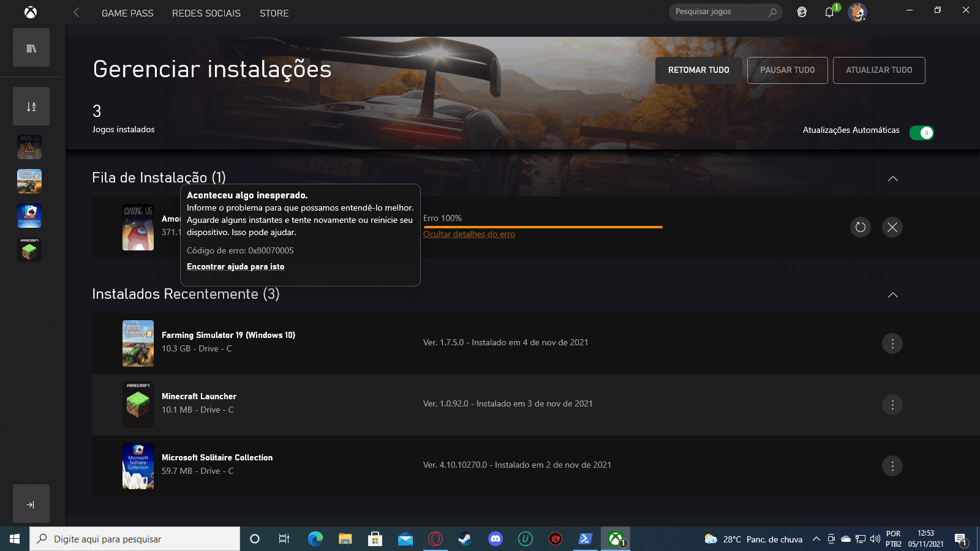Open Steam from taskbar
The height and width of the screenshot is (551, 980).
(466, 539)
